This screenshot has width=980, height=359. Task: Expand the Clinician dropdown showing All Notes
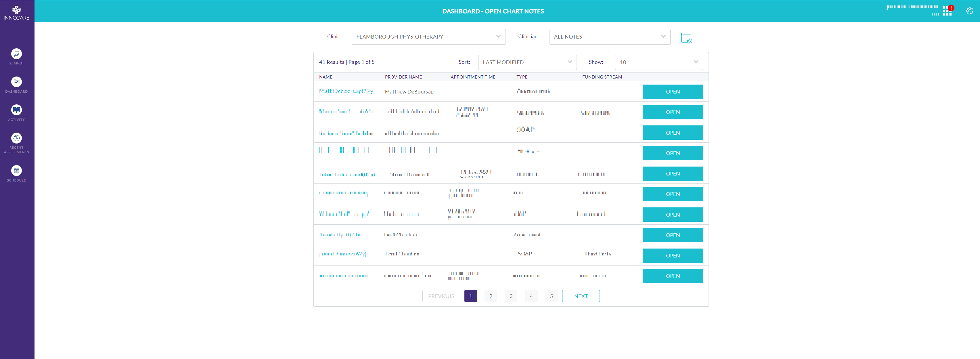coord(609,37)
